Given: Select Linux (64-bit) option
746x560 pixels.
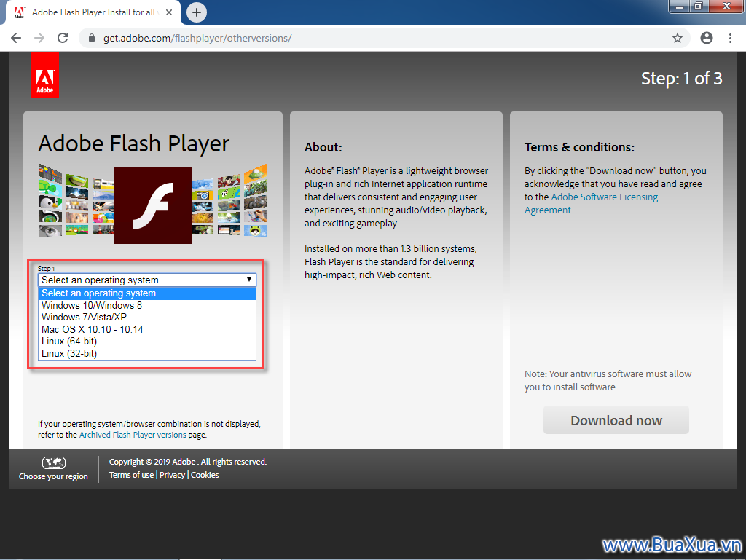Looking at the screenshot, I should pos(147,342).
